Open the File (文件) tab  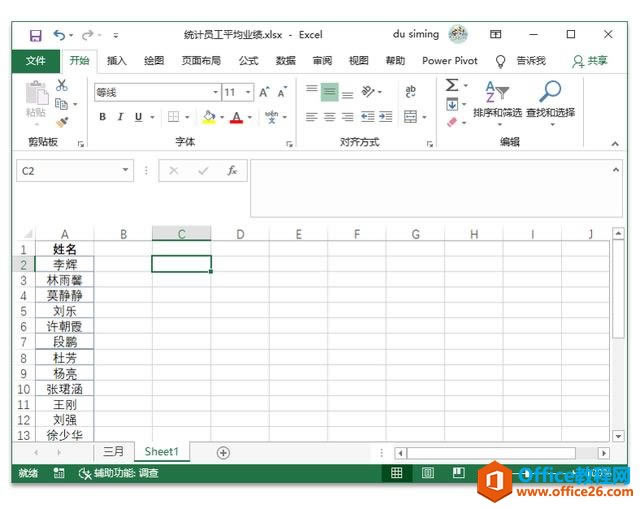(x=36, y=61)
